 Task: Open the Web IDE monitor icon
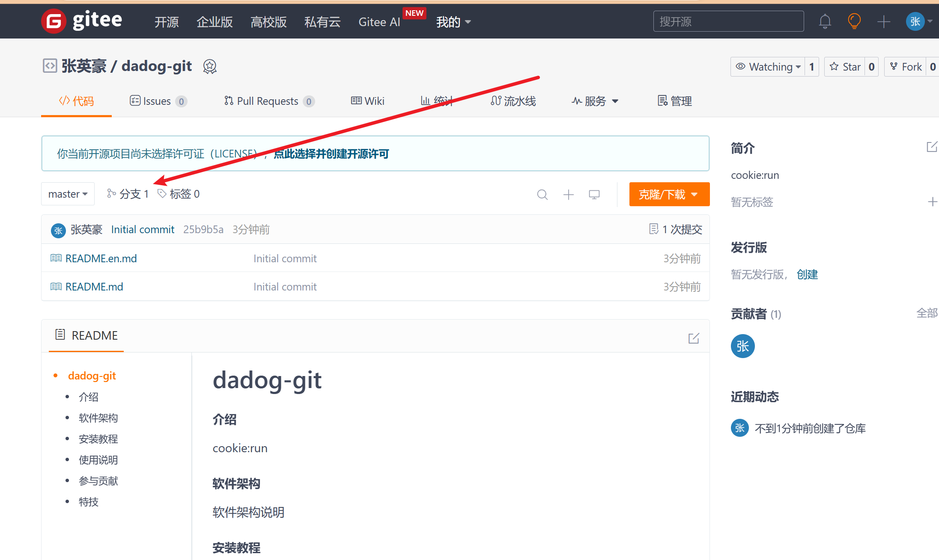pos(594,195)
